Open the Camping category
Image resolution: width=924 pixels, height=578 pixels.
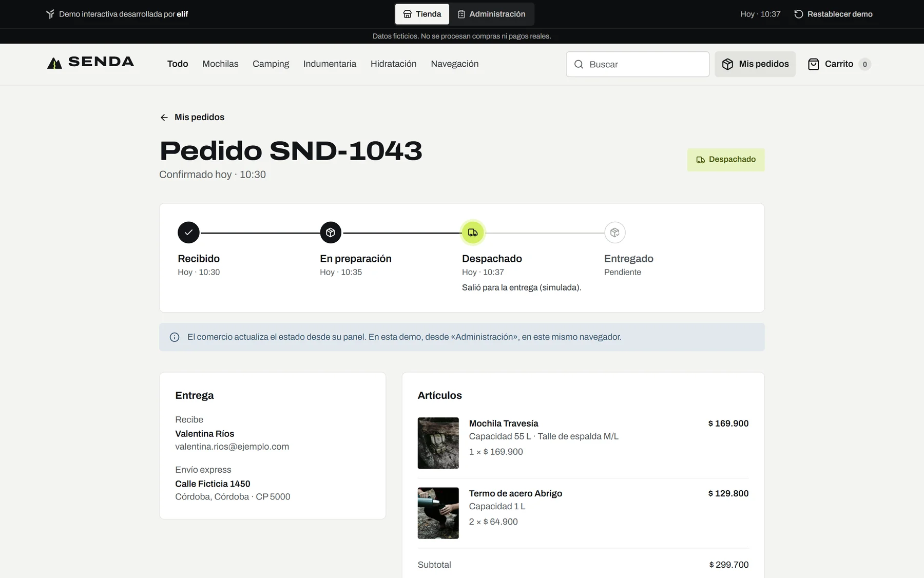click(271, 64)
